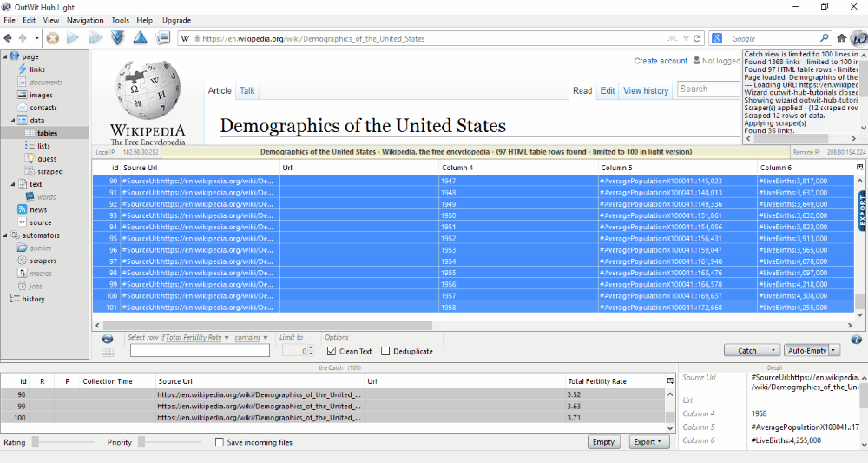Select contacts in the sidebar tree
Viewport: 868px width, 463px height.
click(43, 108)
